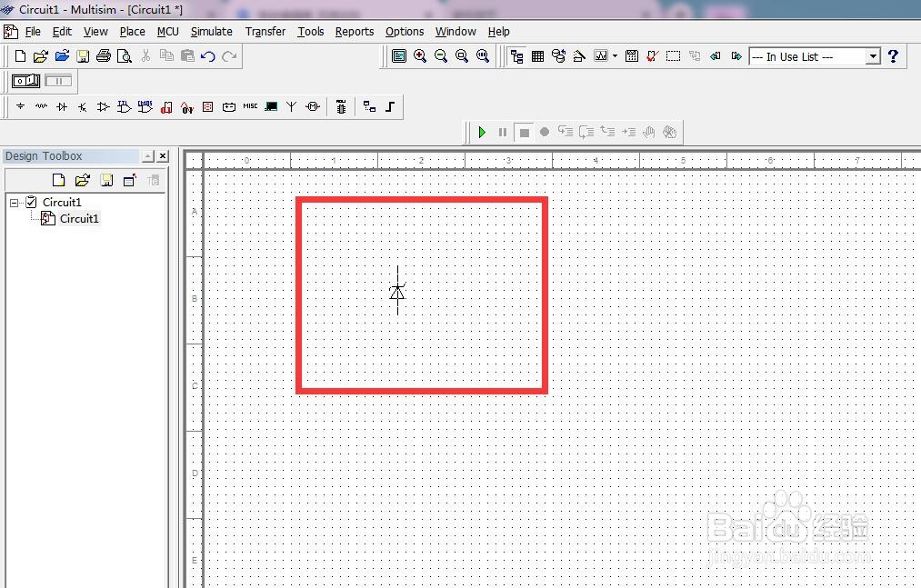Toggle the Circuit1 design checkbox
921x588 pixels.
point(31,202)
